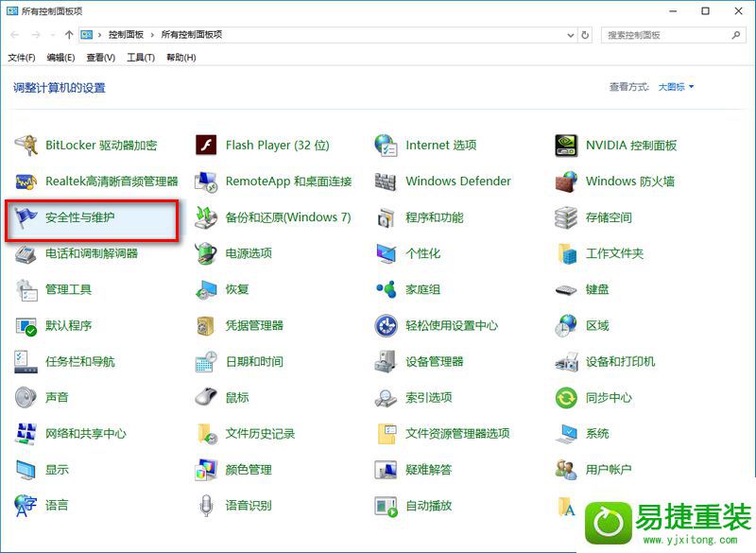Open the recent locations dropdown arrow
The height and width of the screenshot is (553, 756).
53,35
